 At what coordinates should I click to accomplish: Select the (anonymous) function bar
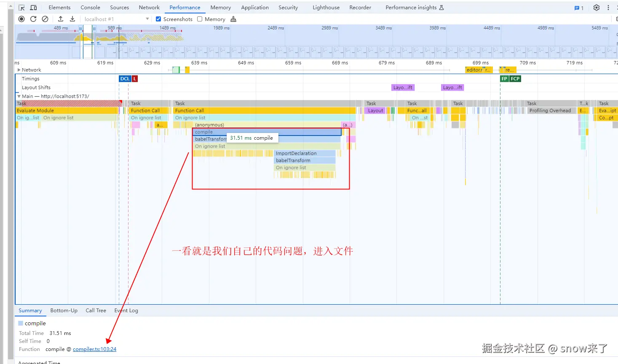point(267,125)
